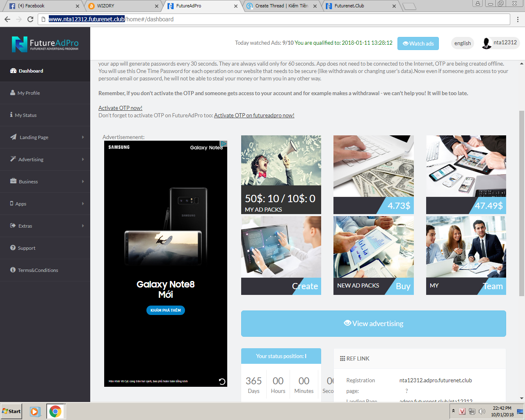Expand the Apps submenu
Screen dimensions: 525x420
click(45, 204)
